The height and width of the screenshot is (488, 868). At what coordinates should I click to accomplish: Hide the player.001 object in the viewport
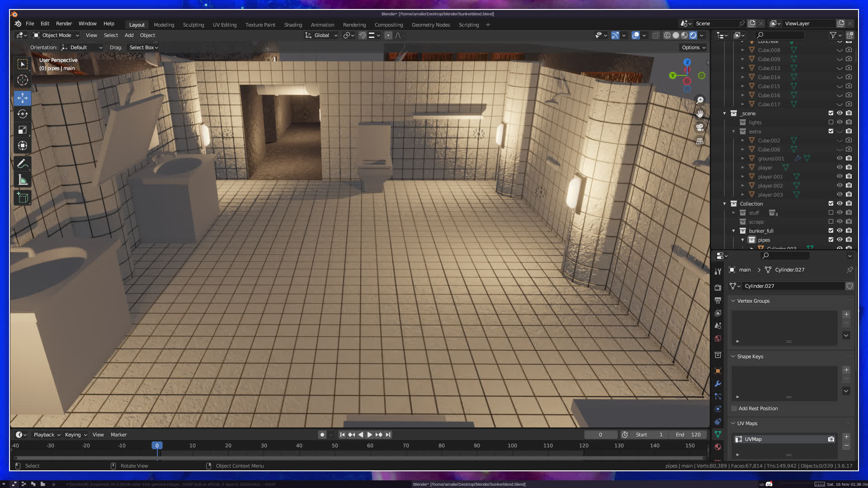click(840, 177)
